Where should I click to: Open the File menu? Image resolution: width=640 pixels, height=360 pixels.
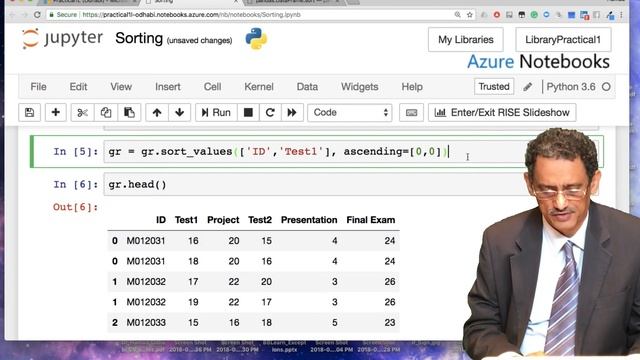(x=38, y=87)
